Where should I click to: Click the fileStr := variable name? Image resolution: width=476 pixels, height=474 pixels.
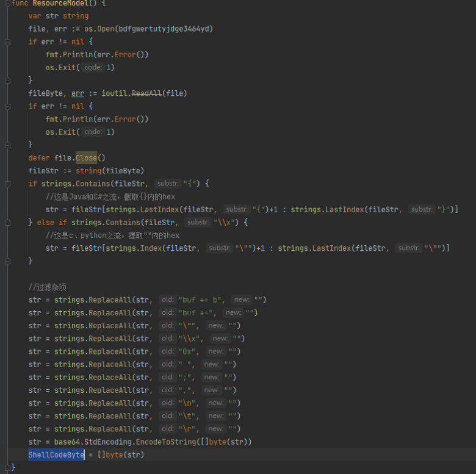(43, 171)
